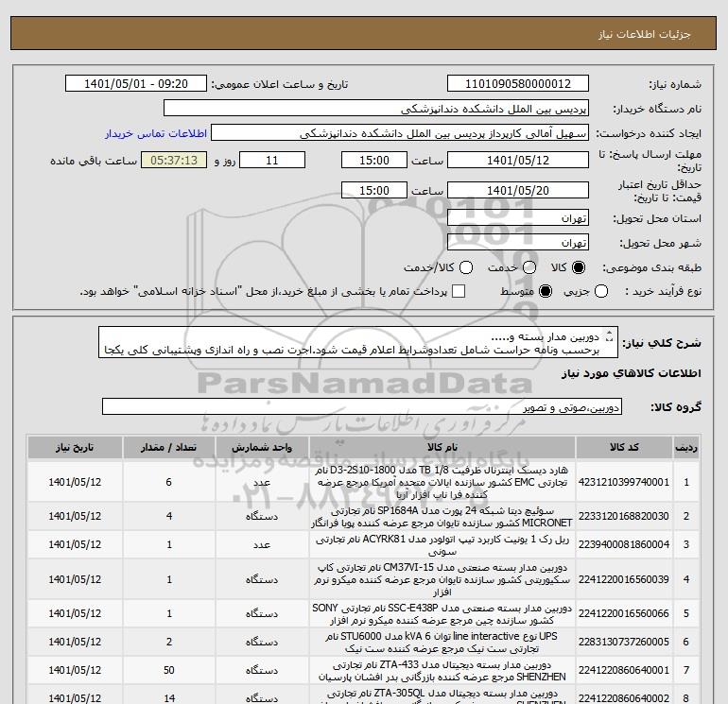Click the scroll arrows of the description box
Image resolution: width=728 pixels, height=704 pixels.
610,336
